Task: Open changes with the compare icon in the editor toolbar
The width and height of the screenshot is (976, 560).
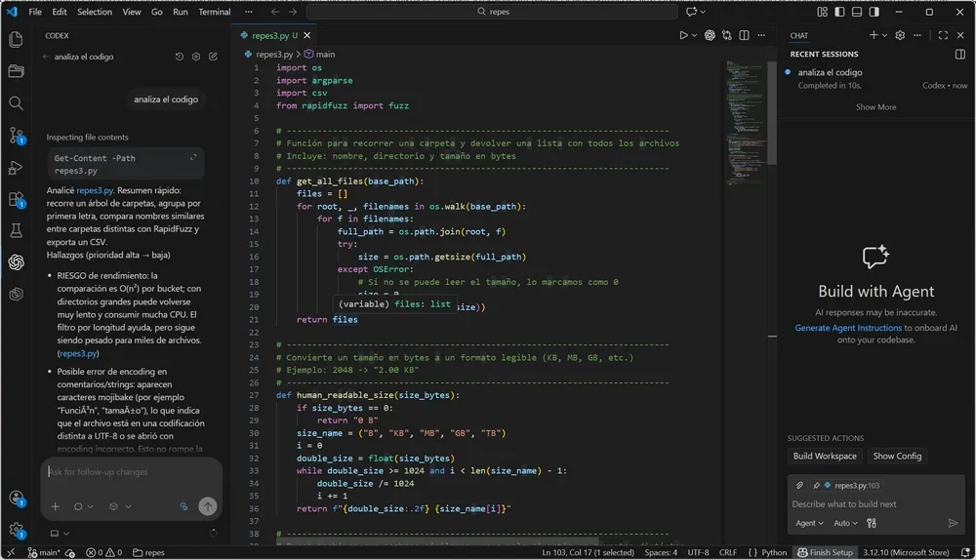Action: coord(727,35)
